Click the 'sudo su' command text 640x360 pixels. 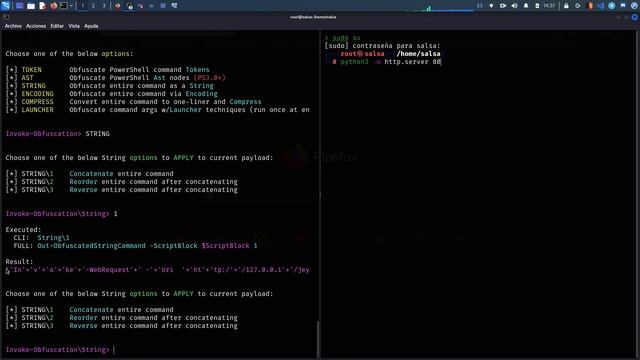point(346,38)
